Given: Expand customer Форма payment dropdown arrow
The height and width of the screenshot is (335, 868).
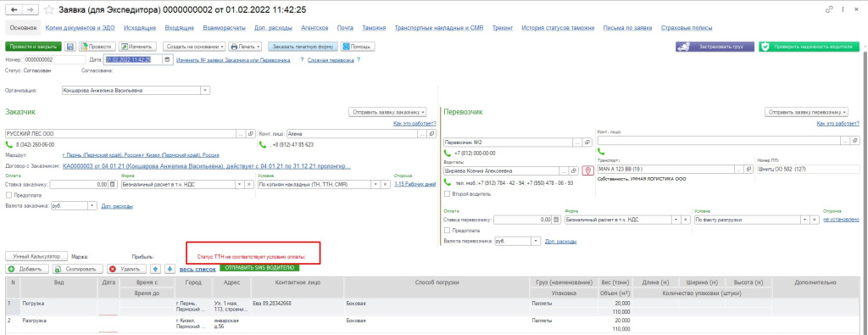Looking at the screenshot, I should pyautogui.click(x=240, y=184).
